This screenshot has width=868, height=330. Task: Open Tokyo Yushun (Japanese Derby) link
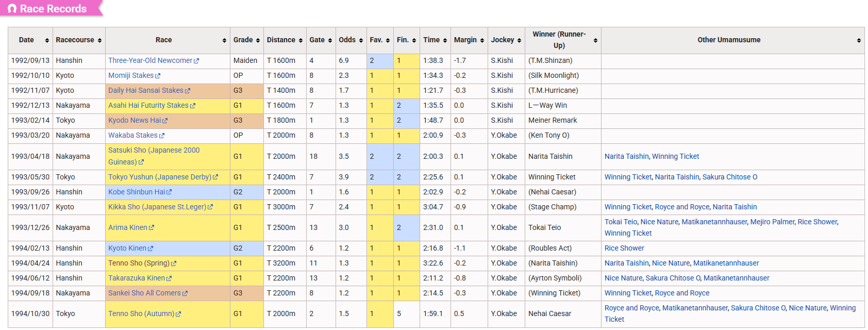pos(160,177)
